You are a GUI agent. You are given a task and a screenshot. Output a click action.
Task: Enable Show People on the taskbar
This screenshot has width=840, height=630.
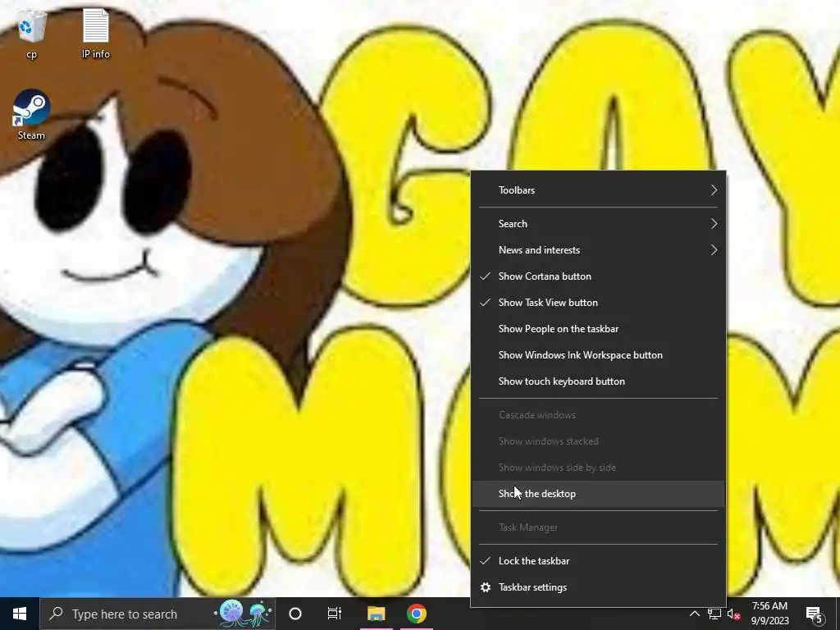coord(598,329)
